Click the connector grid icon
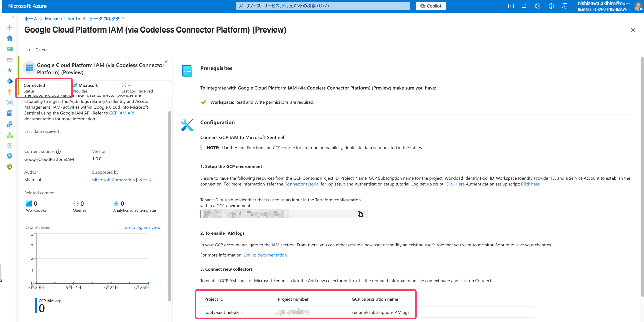Viewport: 644px width, 322px height. (29, 68)
